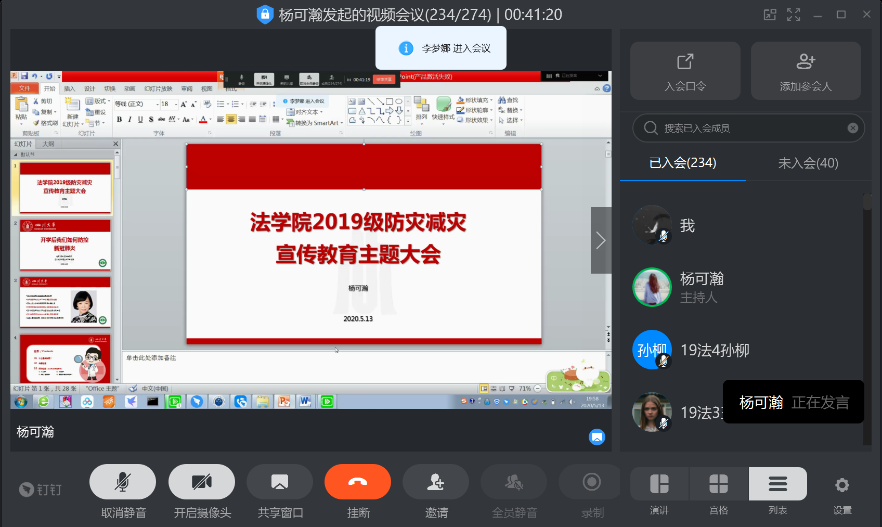Hang up the call with red button
Viewport: 882px width, 527px height.
pos(357,482)
